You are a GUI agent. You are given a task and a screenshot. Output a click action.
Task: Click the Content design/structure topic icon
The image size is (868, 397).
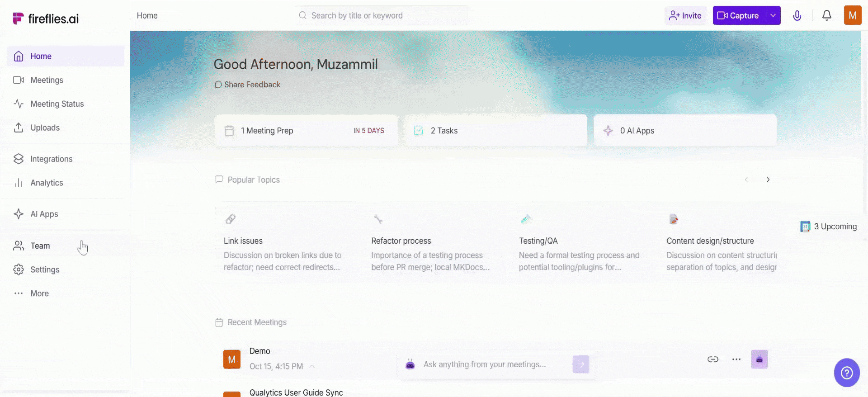click(674, 219)
